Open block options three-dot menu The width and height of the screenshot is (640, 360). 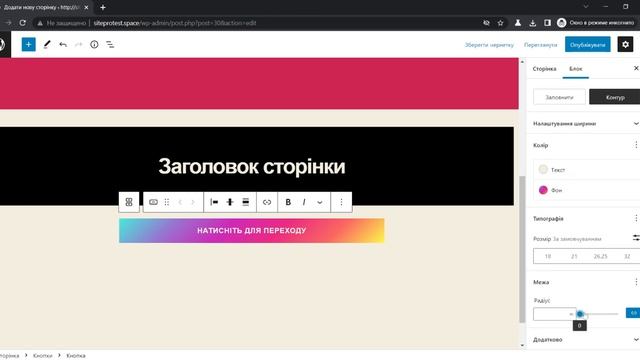click(x=341, y=202)
